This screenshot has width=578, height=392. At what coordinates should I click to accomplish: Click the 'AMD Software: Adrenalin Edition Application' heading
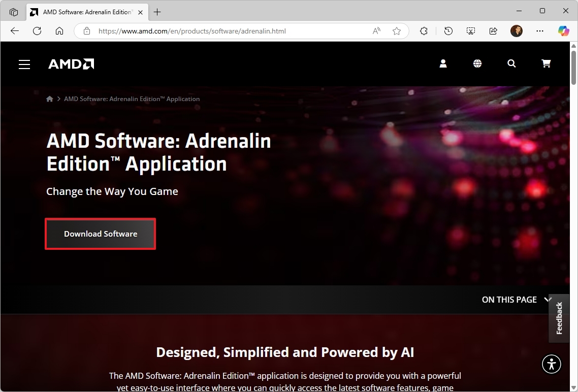[158, 152]
